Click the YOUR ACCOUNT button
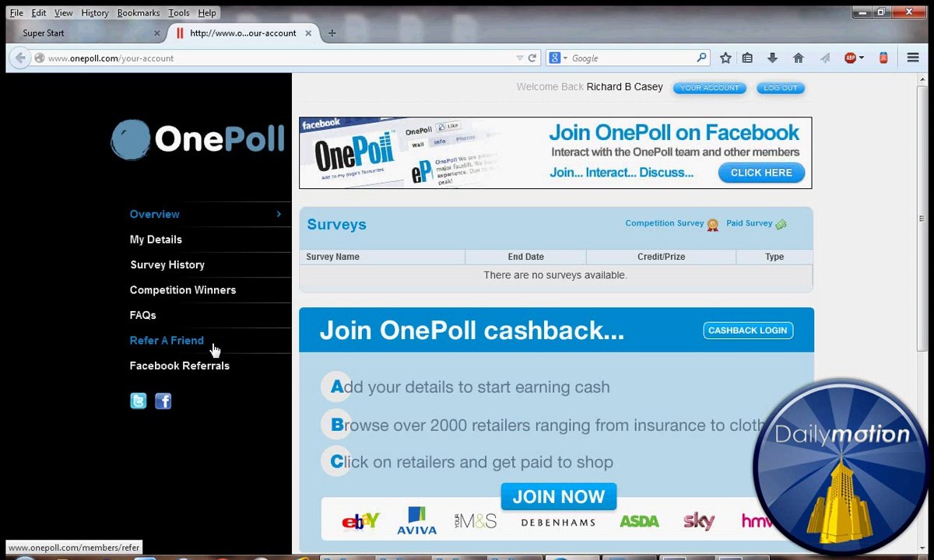934x560 pixels. (x=710, y=88)
